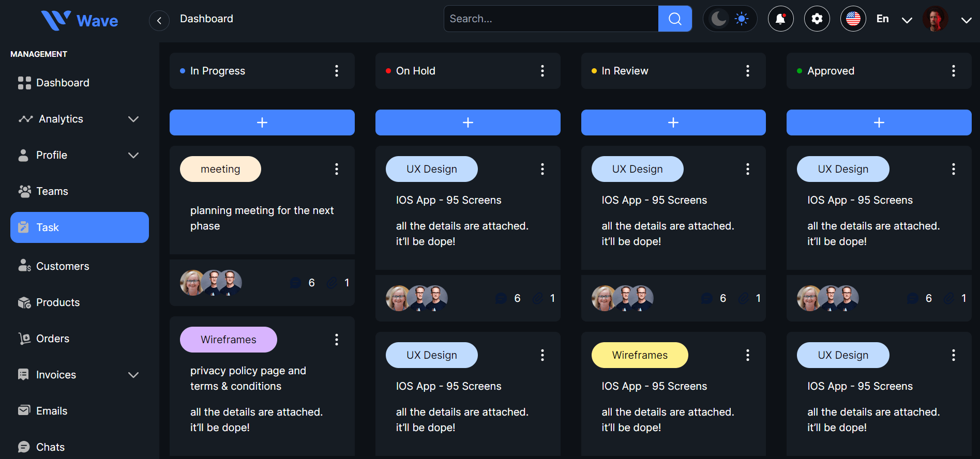Click the Wave logo
This screenshot has width=980, height=459.
[80, 21]
